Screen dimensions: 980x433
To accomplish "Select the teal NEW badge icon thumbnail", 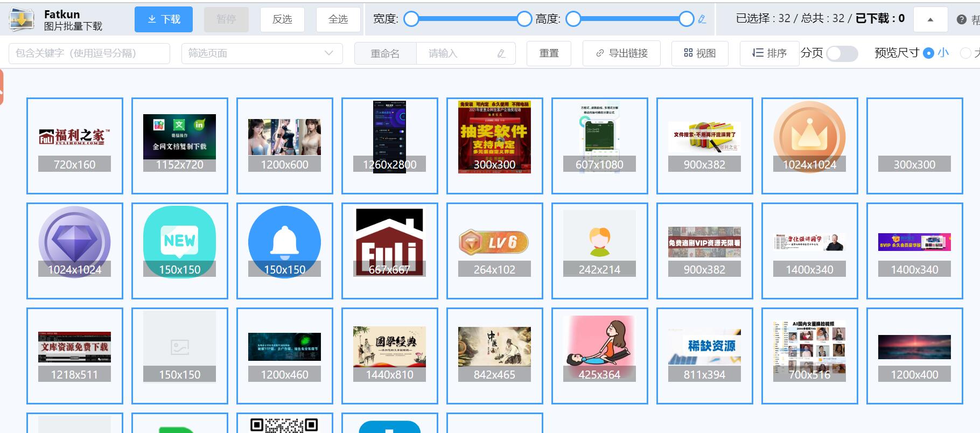I will tap(180, 251).
